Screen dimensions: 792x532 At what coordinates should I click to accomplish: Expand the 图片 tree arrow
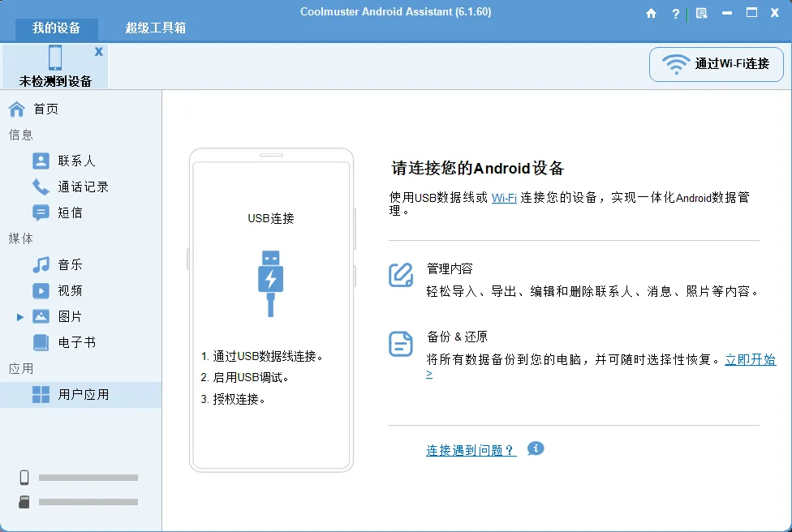point(19,317)
